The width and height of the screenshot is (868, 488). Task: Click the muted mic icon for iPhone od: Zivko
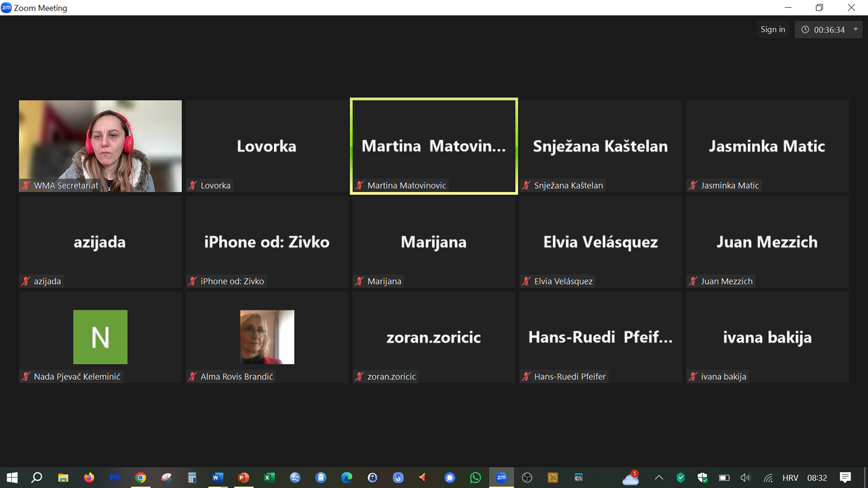click(x=192, y=281)
